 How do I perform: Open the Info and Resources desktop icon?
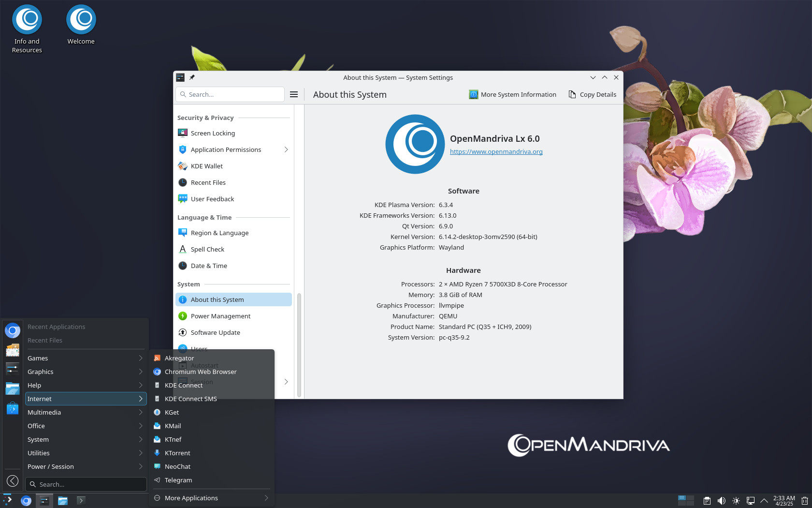click(x=27, y=29)
